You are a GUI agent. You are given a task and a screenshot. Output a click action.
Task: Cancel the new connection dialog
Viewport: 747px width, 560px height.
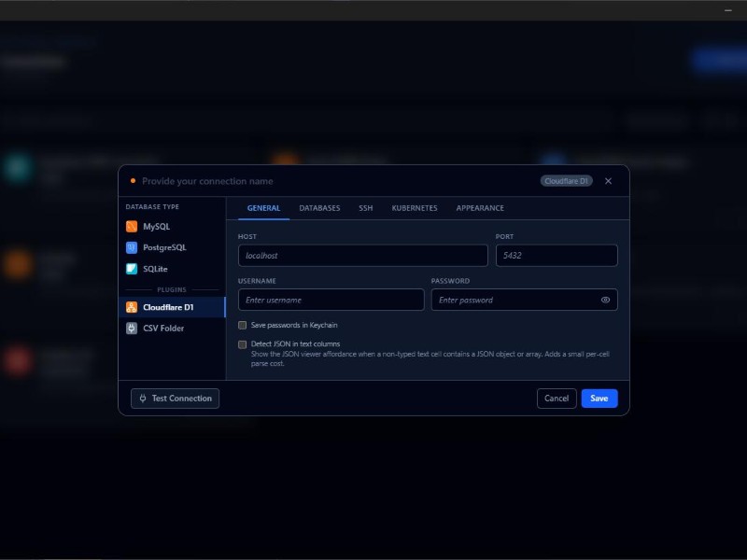557,399
